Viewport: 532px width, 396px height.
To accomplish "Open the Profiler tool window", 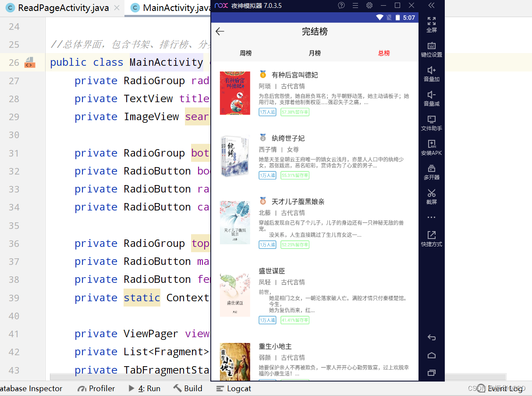I will (x=96, y=389).
